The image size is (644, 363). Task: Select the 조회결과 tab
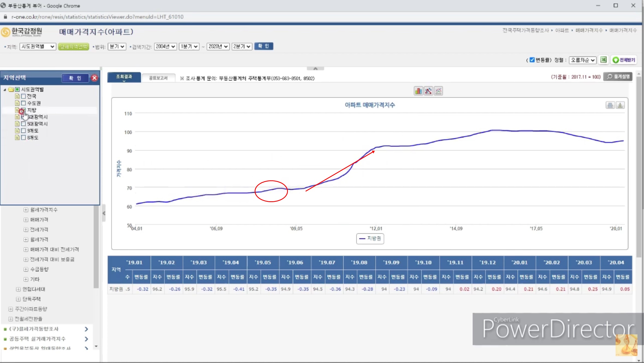124,77
